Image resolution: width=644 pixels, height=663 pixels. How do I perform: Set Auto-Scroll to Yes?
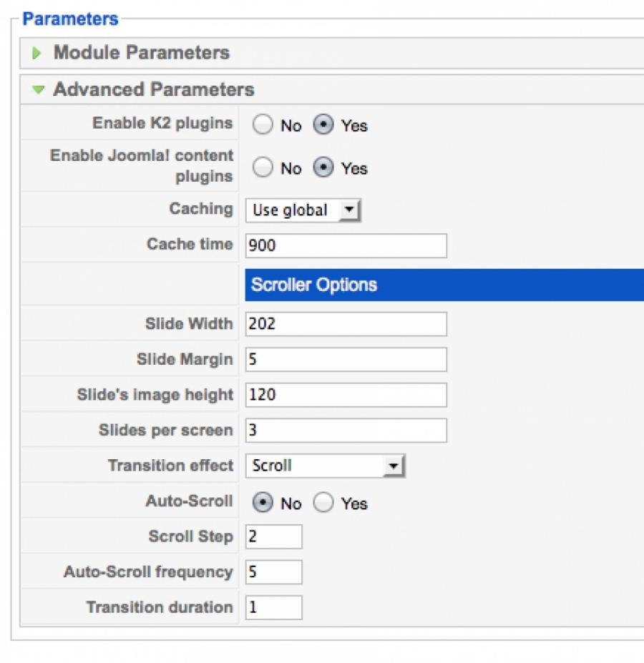point(323,503)
